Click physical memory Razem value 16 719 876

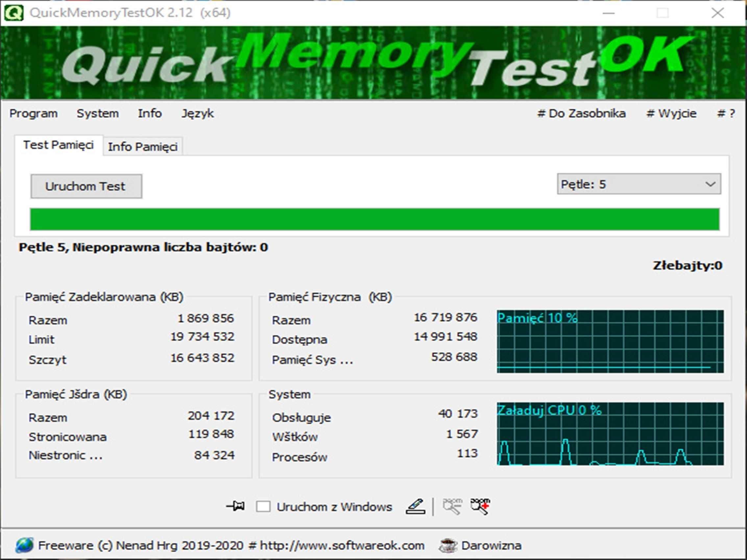pos(446,317)
